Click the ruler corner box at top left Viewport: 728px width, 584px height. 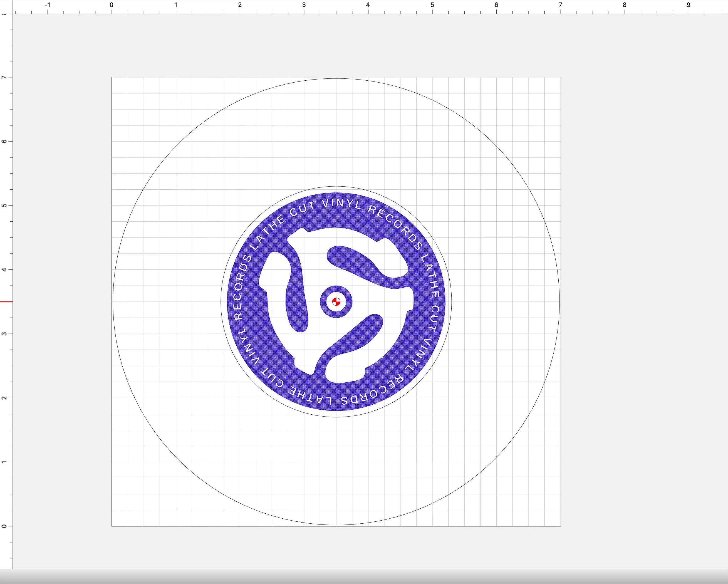click(x=6, y=7)
